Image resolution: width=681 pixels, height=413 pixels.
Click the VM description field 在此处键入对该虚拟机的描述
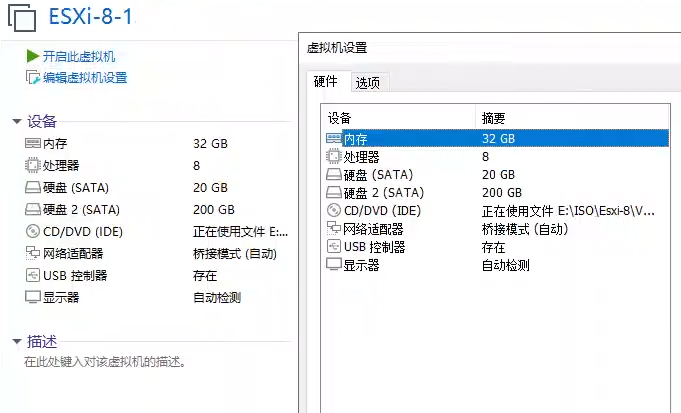[105, 362]
